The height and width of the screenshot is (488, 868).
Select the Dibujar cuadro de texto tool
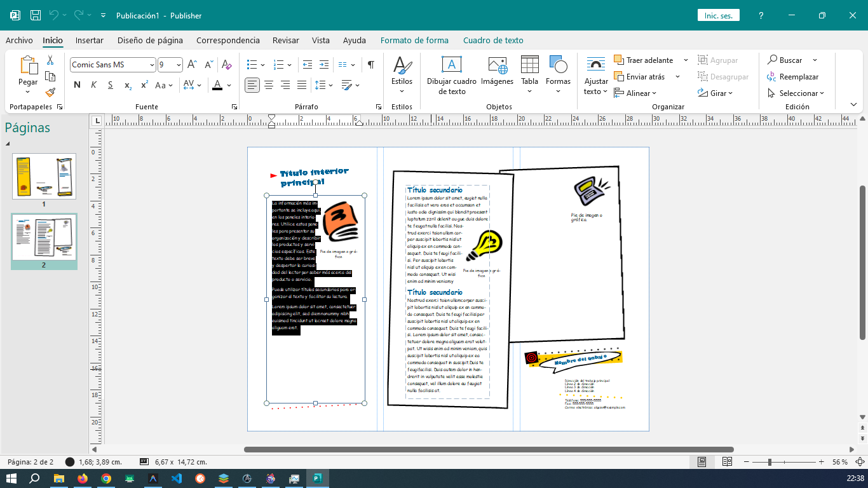451,75
